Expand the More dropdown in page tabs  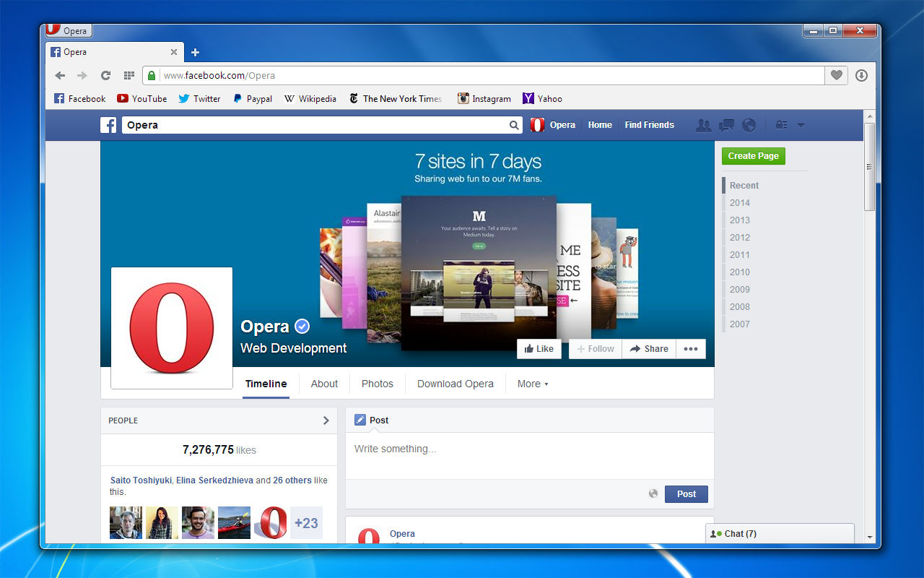coord(533,384)
